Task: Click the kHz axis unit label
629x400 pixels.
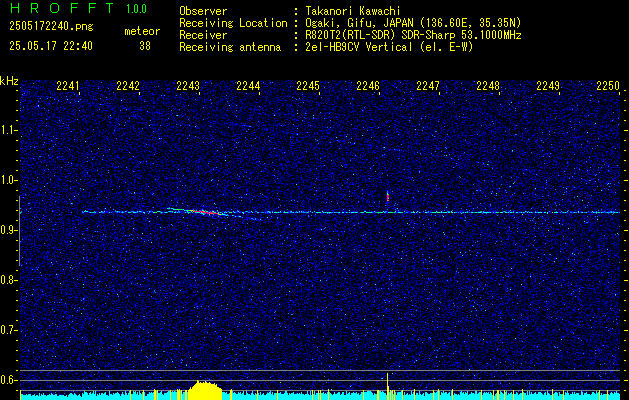Action: coord(9,81)
